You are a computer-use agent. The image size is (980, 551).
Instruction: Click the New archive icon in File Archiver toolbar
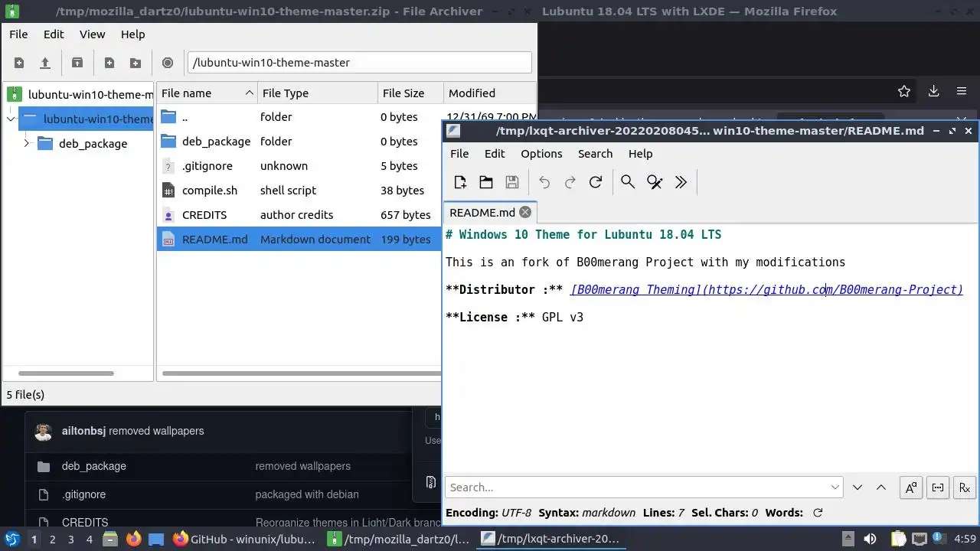(19, 63)
